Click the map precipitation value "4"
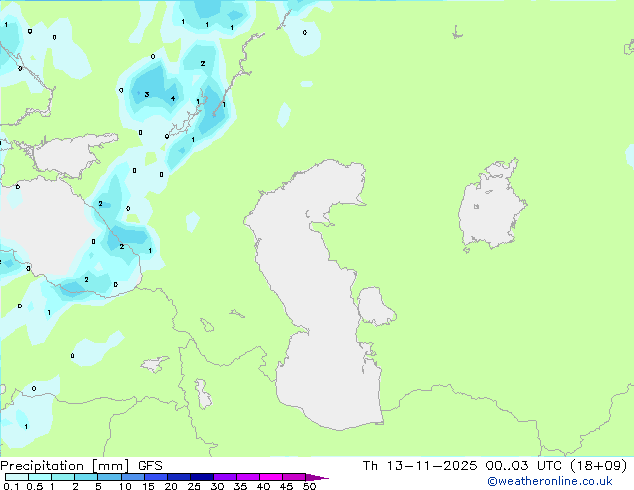The height and width of the screenshot is (490, 634). 173,98
